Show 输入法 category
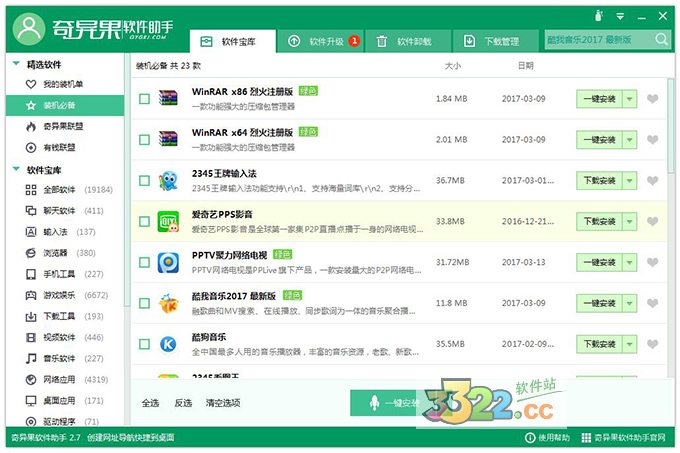This screenshot has width=680, height=453. pos(65,232)
